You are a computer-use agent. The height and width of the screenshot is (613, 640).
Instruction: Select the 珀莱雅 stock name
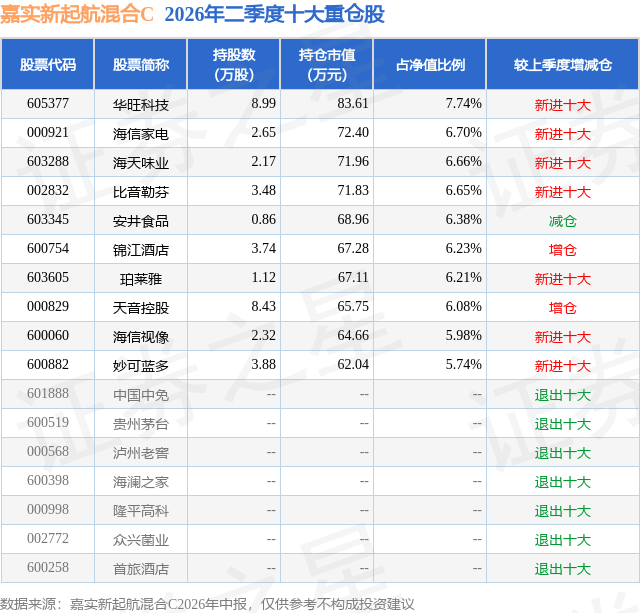click(x=141, y=279)
